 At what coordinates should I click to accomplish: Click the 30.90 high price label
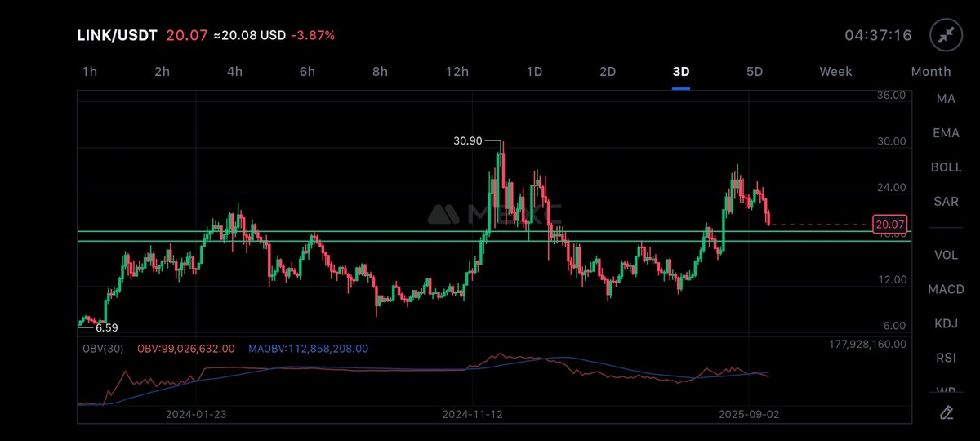(467, 140)
